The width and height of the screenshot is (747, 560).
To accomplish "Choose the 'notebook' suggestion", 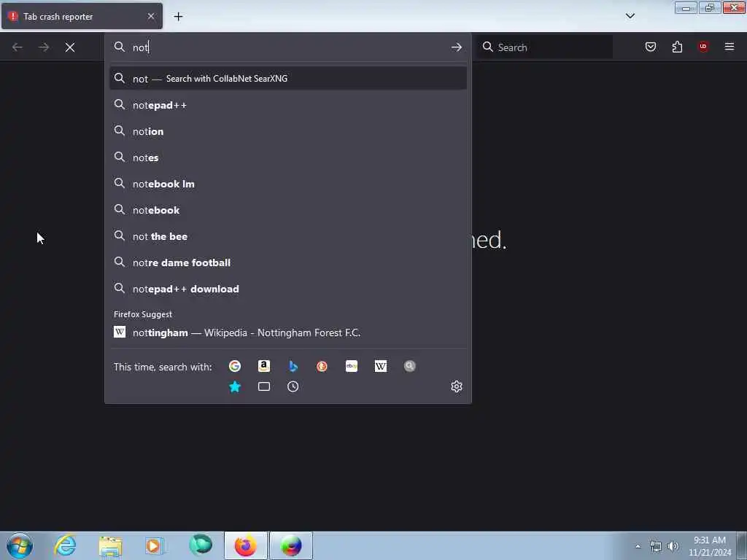I will tap(287, 210).
